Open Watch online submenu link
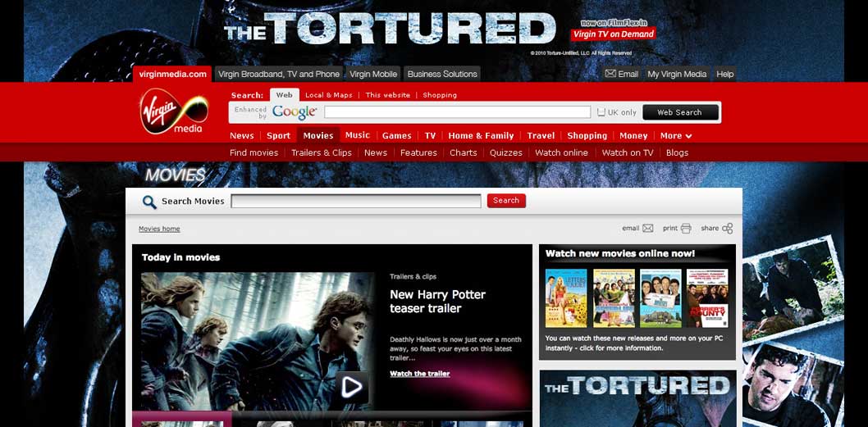The width and height of the screenshot is (868, 427). [562, 152]
